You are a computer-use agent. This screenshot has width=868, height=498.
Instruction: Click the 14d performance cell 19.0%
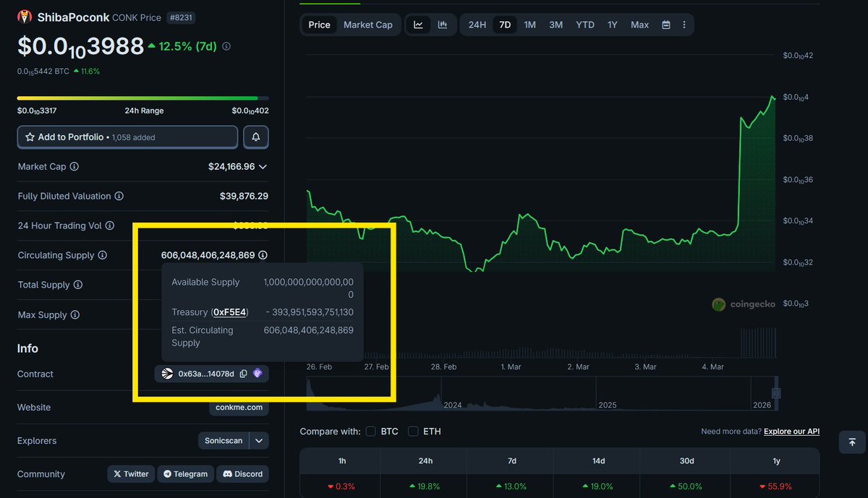pyautogui.click(x=598, y=486)
